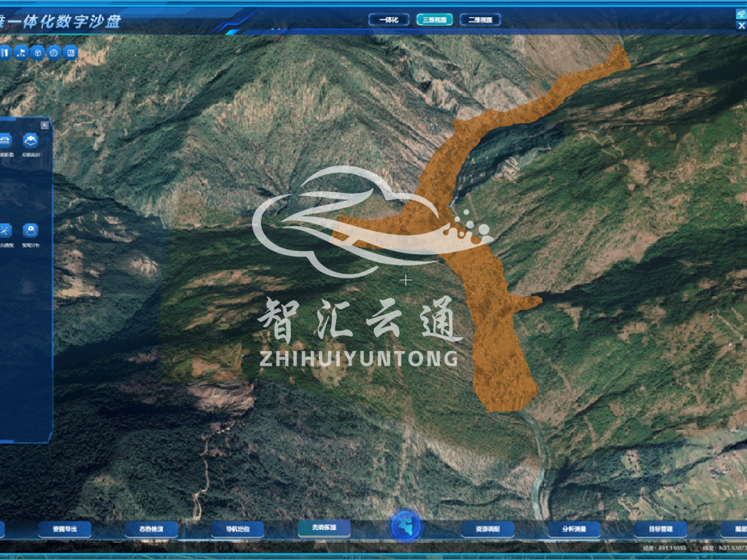Open 态势推演 from bottom menu

pos(151,529)
